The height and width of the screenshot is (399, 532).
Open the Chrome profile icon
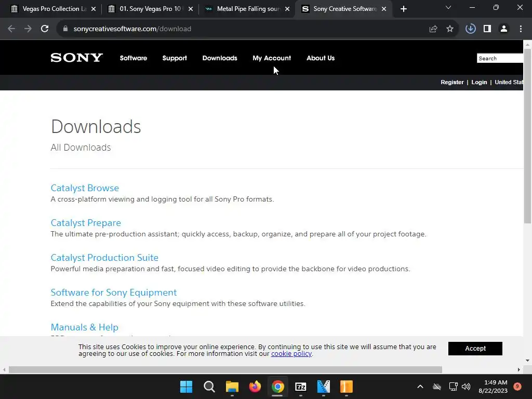(504, 29)
